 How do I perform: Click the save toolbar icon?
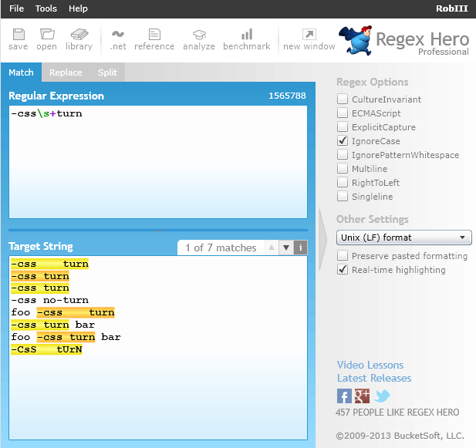19,39
